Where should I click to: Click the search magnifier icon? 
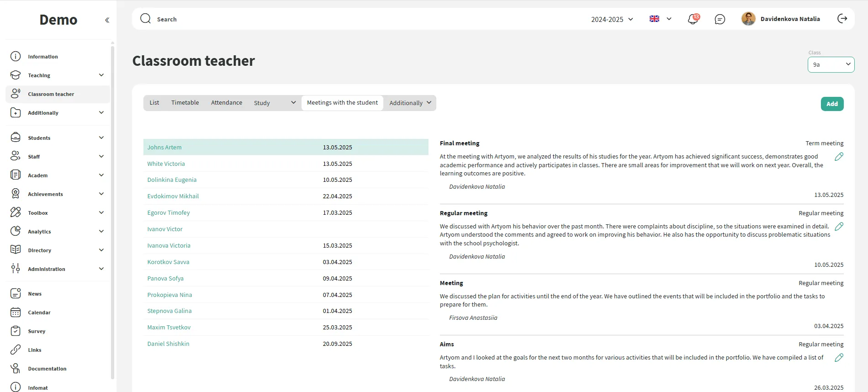click(145, 19)
